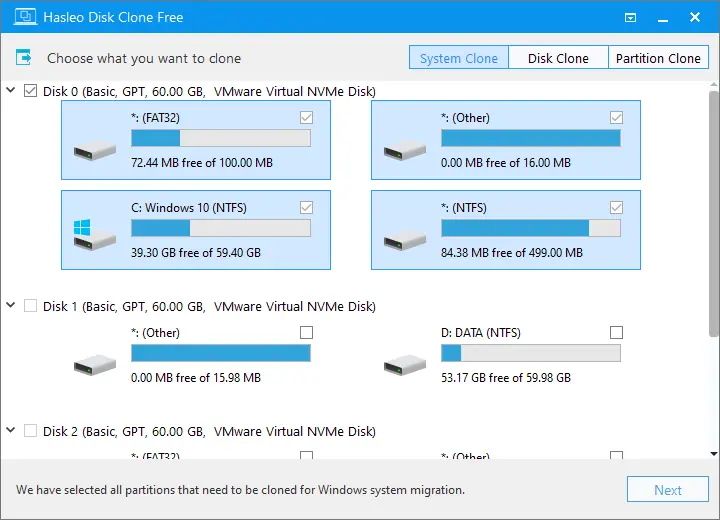The height and width of the screenshot is (520, 720).
Task: Click the 16.00 MB Other partition drive icon
Action: pos(405,150)
